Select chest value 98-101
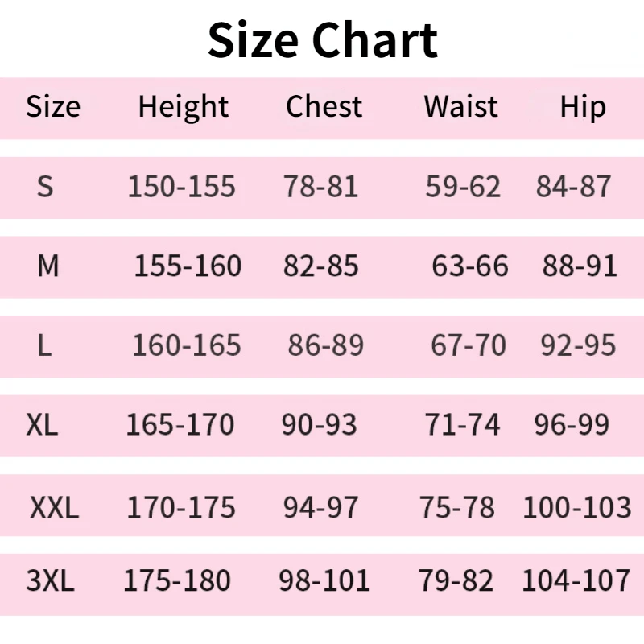 coord(324,580)
